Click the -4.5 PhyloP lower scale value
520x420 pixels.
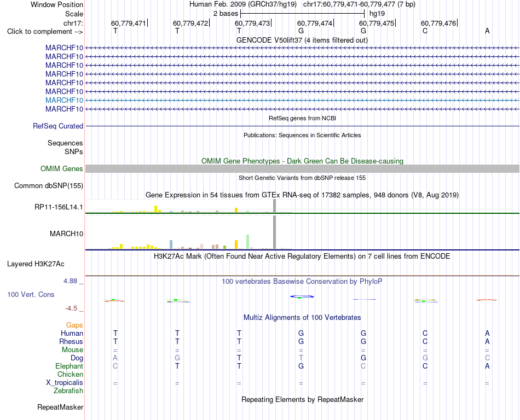tap(71, 308)
